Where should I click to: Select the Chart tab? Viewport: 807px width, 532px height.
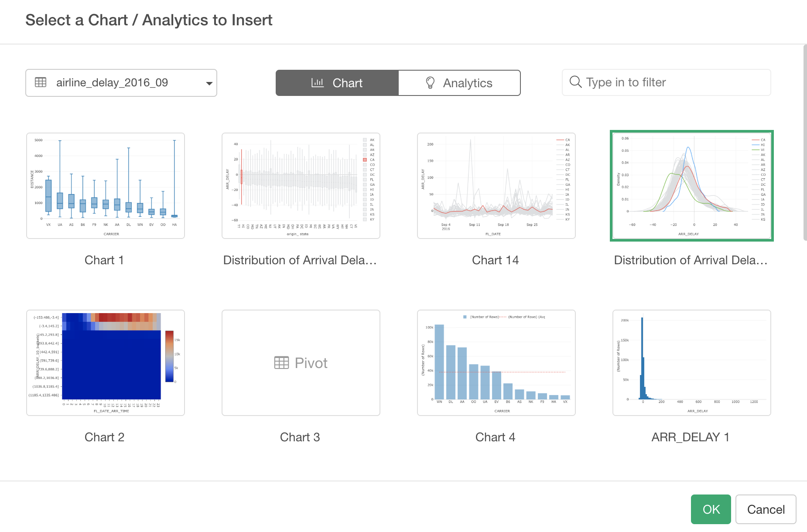pyautogui.click(x=337, y=83)
